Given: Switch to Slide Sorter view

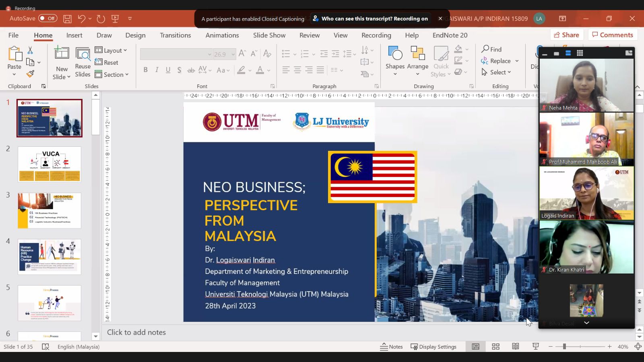Looking at the screenshot, I should coord(495,347).
